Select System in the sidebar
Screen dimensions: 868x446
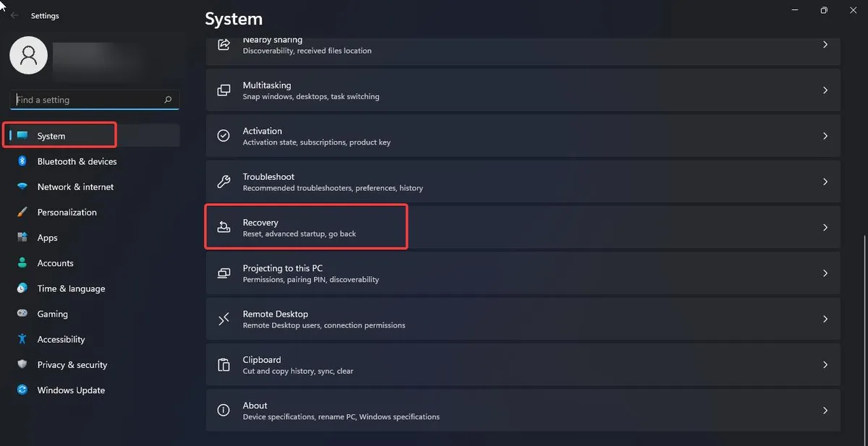click(94, 136)
